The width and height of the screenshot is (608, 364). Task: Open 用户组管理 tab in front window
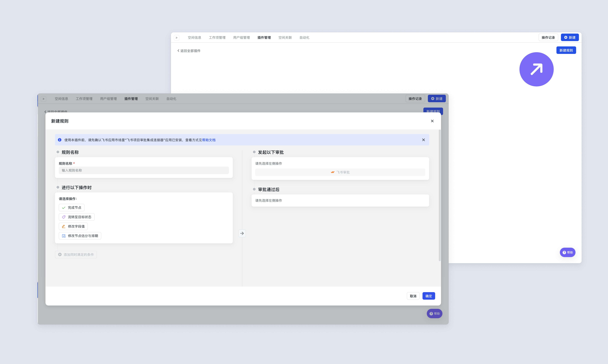[x=108, y=99]
